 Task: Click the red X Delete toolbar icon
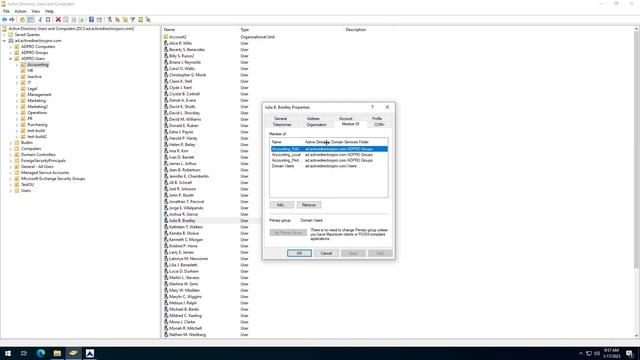(x=58, y=20)
